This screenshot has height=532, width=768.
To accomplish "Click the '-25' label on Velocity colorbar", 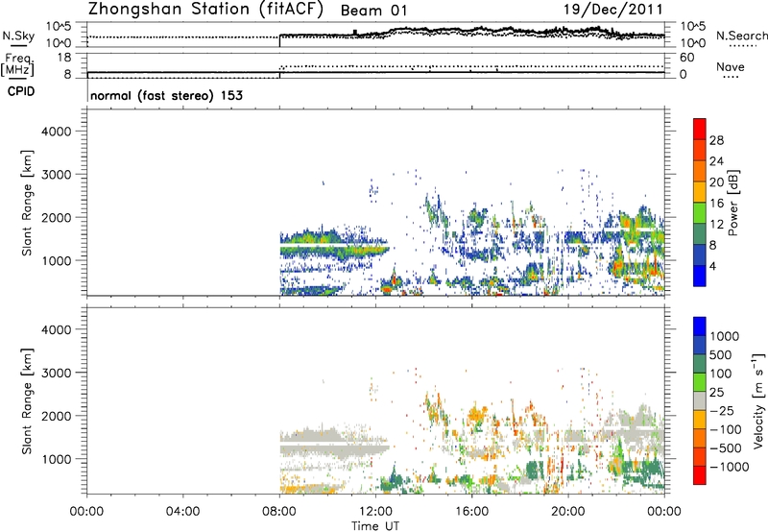I will pos(722,411).
